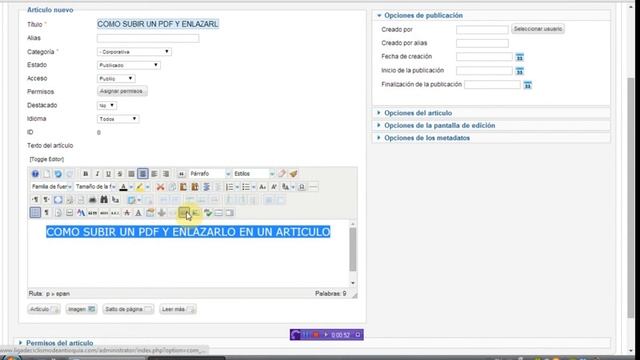Open the Categoría dropdown
This screenshot has height=360, width=640.
coord(134,52)
